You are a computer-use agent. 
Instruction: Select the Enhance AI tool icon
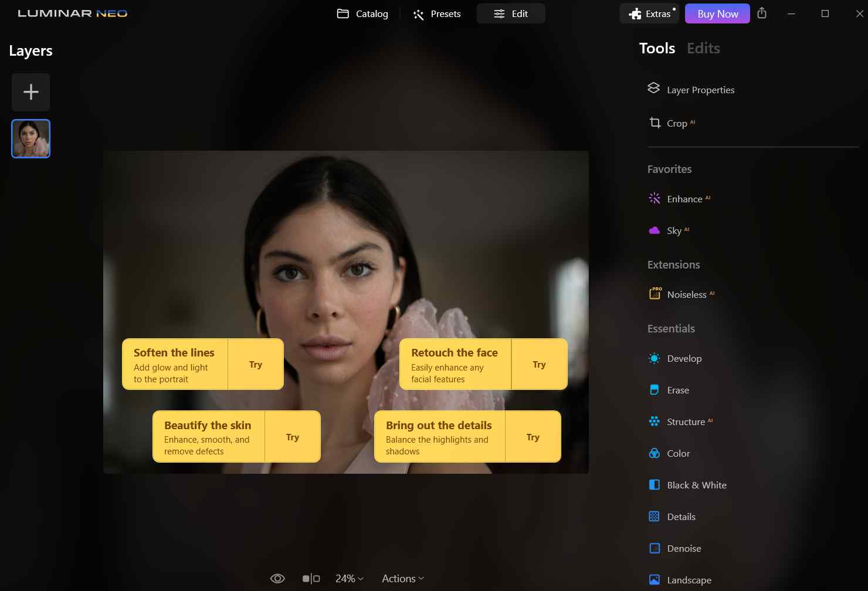pos(655,199)
